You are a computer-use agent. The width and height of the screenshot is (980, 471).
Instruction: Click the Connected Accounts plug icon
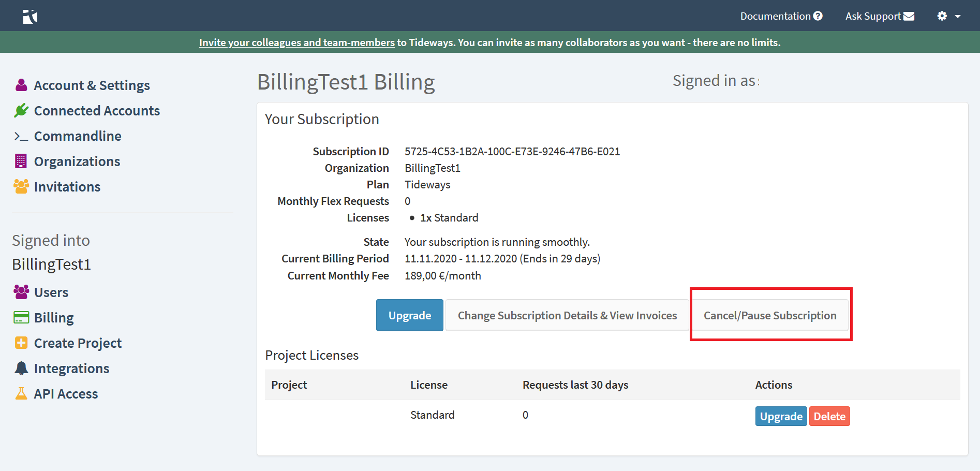[21, 110]
